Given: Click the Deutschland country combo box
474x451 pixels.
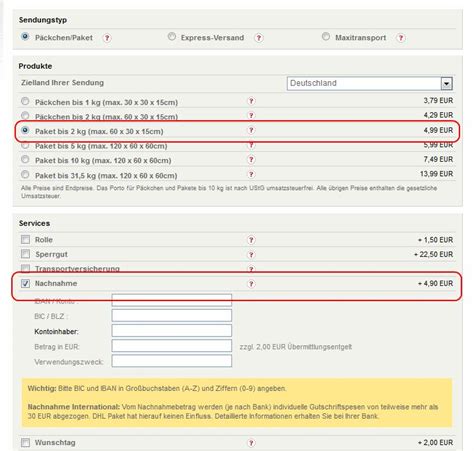Looking at the screenshot, I should pos(370,83).
